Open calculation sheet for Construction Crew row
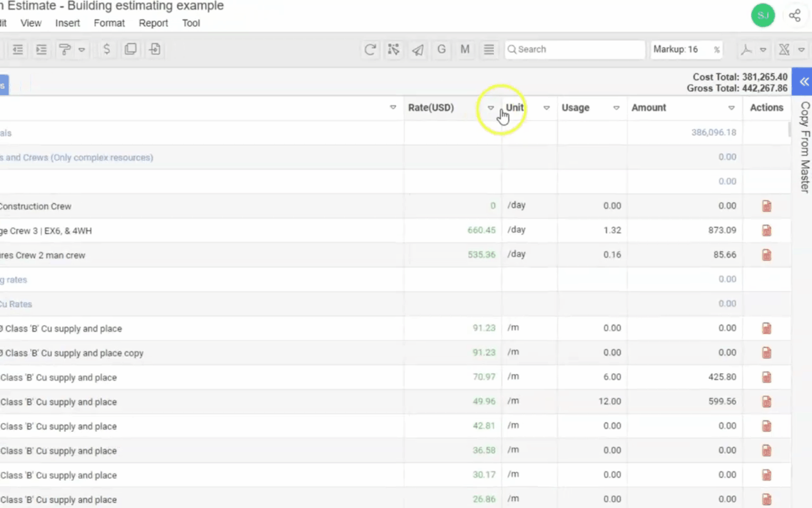This screenshot has height=508, width=812. coord(766,206)
